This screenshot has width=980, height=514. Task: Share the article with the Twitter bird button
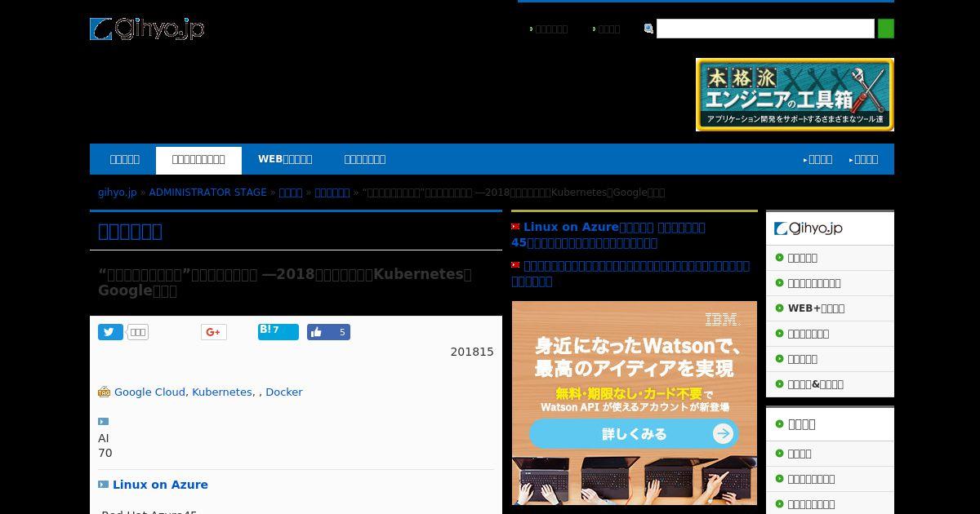110,332
